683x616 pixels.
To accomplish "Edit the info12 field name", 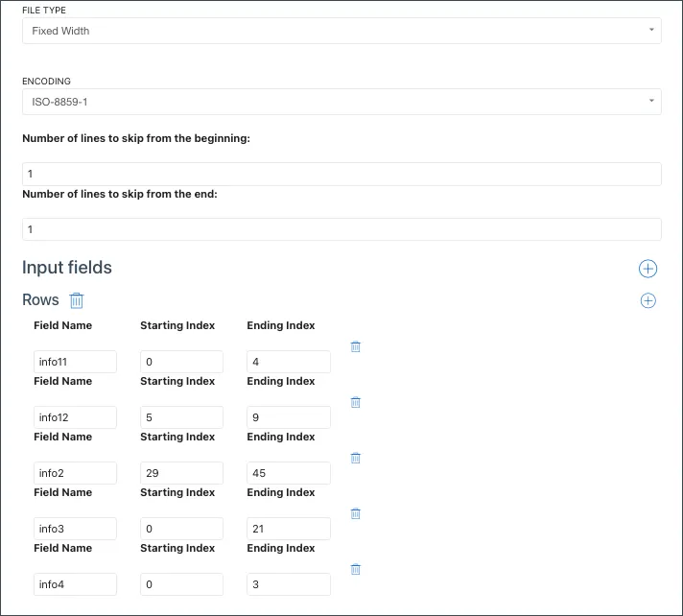I will pyautogui.click(x=75, y=417).
